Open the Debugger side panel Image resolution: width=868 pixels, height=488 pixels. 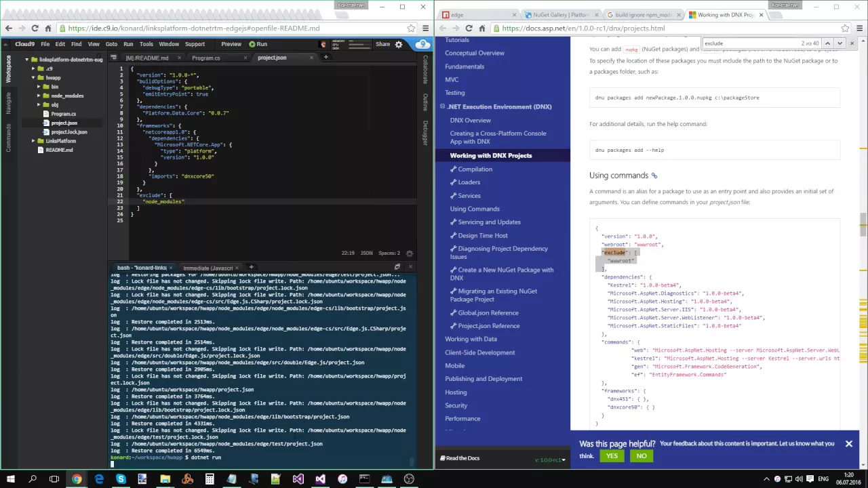click(425, 133)
